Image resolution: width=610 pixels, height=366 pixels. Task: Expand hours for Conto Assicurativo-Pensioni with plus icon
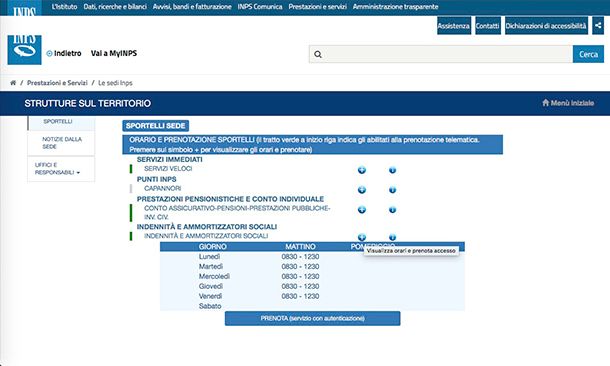pyautogui.click(x=362, y=210)
